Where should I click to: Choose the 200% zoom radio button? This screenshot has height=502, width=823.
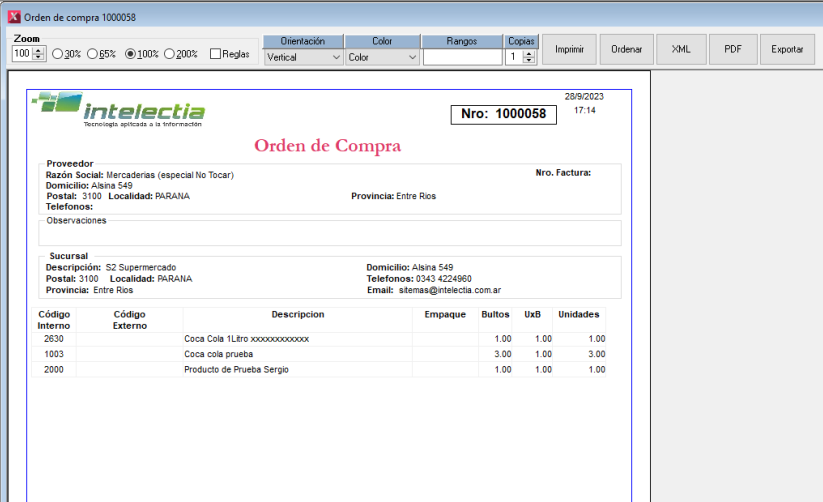[170, 54]
